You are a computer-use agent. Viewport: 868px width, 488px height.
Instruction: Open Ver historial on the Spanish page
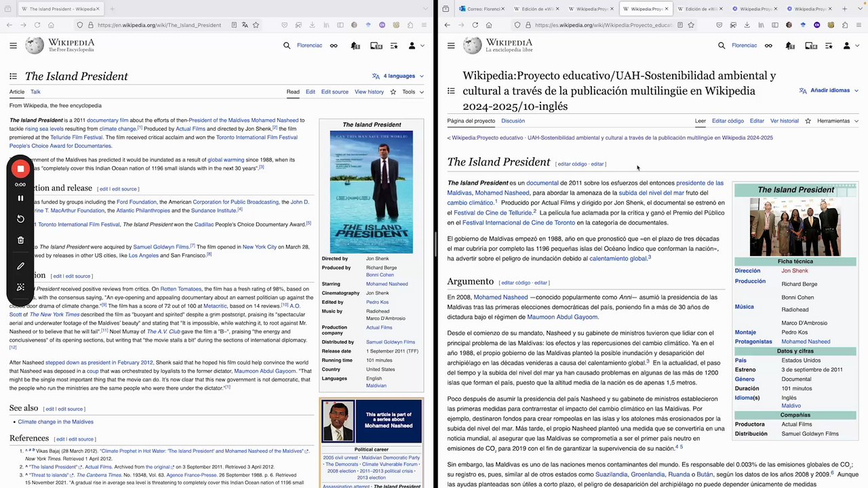(x=785, y=121)
